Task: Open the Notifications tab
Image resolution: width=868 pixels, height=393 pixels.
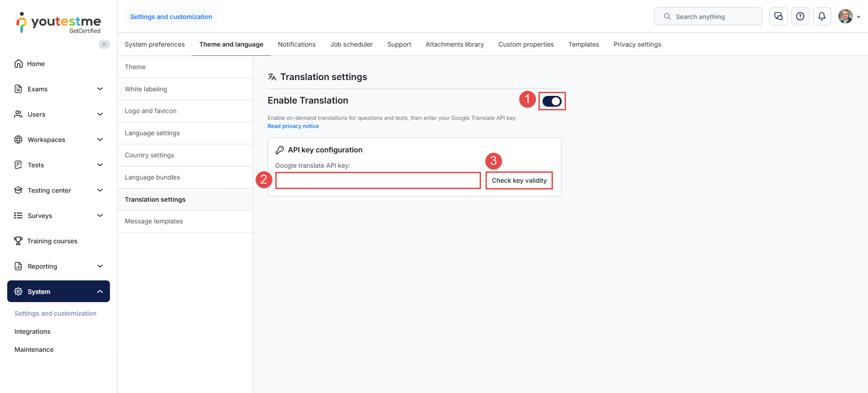Action: 297,44
